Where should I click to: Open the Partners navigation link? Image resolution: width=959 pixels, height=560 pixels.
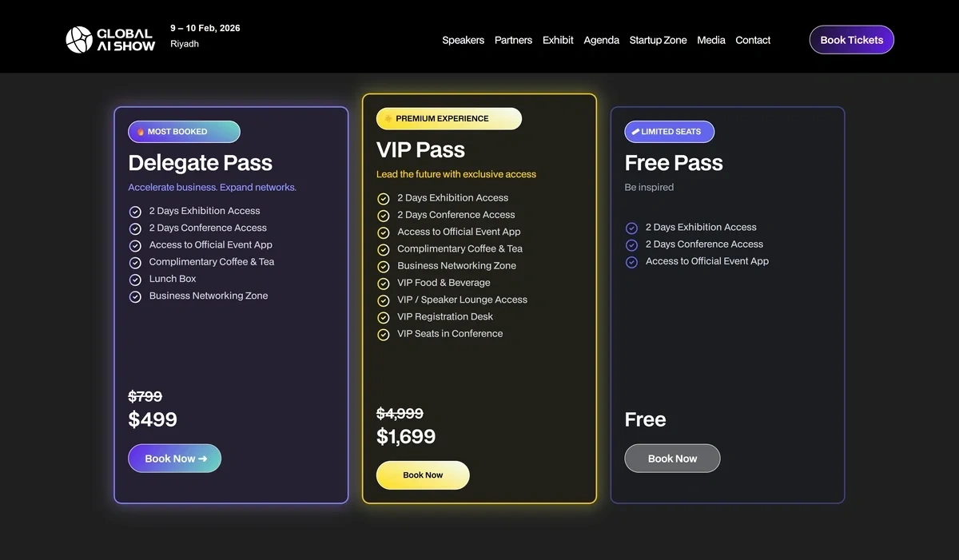pos(513,40)
